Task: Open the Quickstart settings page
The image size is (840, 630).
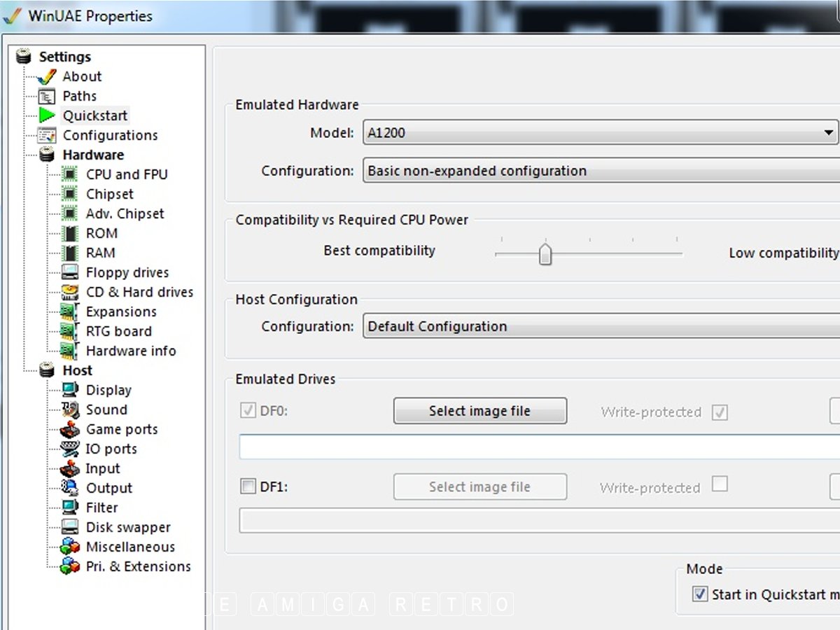Action: pyautogui.click(x=95, y=115)
